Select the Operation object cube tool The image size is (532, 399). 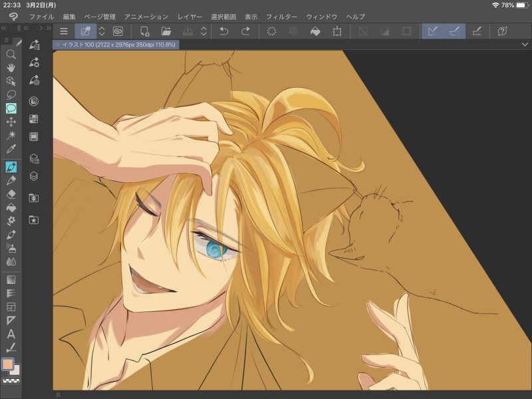tap(11, 81)
